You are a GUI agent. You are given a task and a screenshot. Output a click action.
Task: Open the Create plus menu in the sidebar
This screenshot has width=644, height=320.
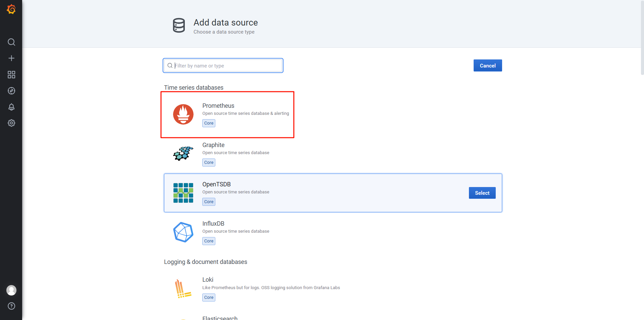pos(11,58)
